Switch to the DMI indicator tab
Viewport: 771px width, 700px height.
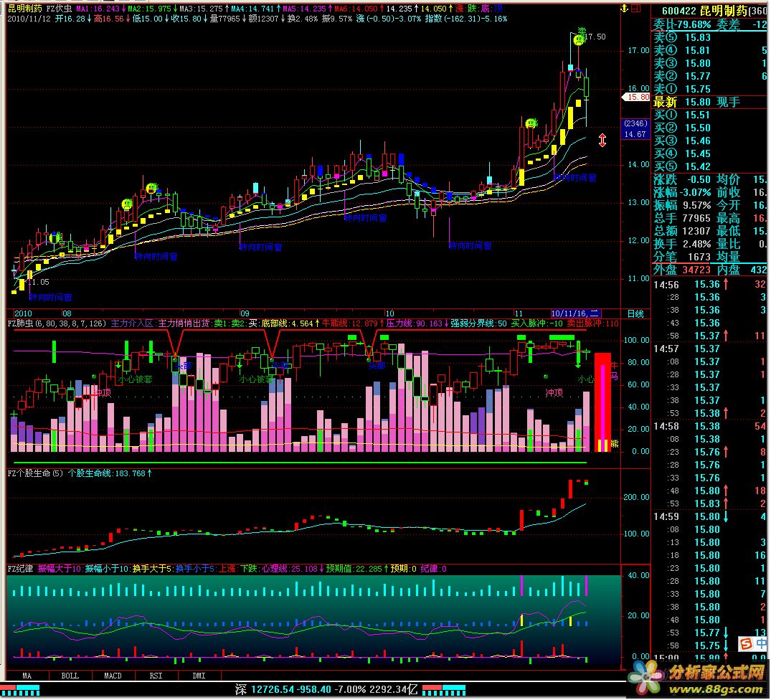pos(199,676)
